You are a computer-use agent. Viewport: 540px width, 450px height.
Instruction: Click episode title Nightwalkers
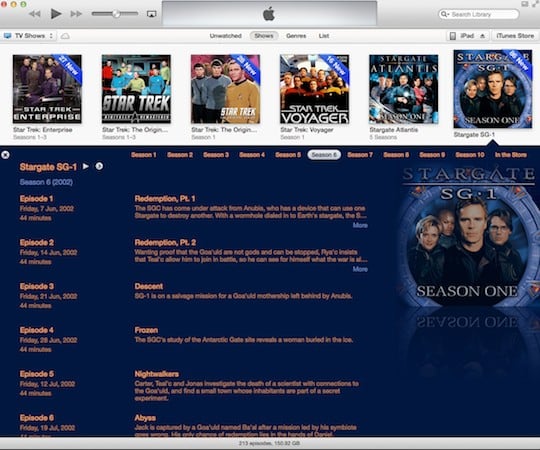click(157, 374)
